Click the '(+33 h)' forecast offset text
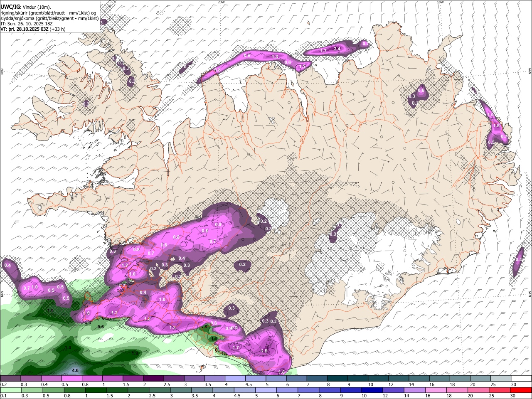This screenshot has height=399, width=532. coord(57,29)
